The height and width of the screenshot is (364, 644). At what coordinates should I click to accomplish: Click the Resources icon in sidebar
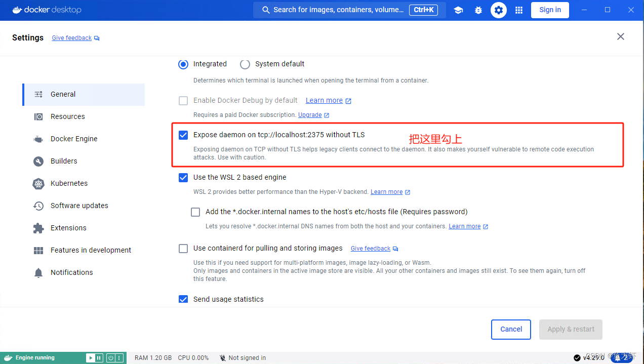(x=38, y=116)
